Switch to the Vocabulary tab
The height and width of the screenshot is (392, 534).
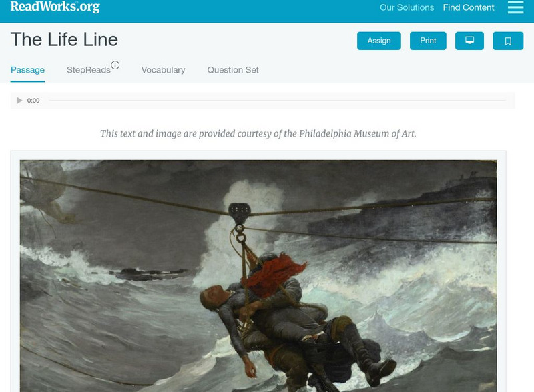(163, 70)
